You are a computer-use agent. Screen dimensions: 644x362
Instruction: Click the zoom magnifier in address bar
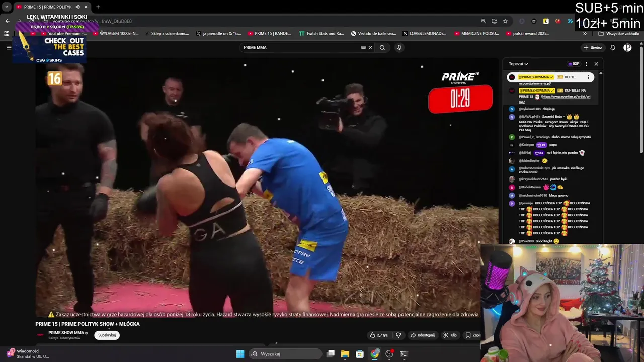click(484, 21)
